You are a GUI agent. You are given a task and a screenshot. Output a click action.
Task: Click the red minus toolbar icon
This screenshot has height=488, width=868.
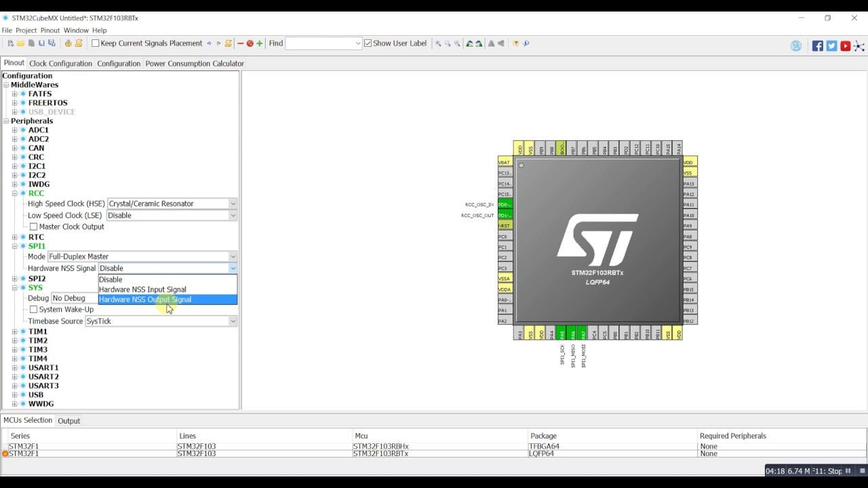pyautogui.click(x=240, y=43)
